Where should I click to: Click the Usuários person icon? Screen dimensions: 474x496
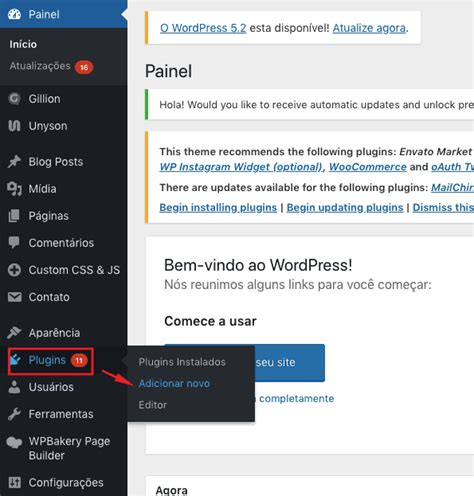pos(14,387)
